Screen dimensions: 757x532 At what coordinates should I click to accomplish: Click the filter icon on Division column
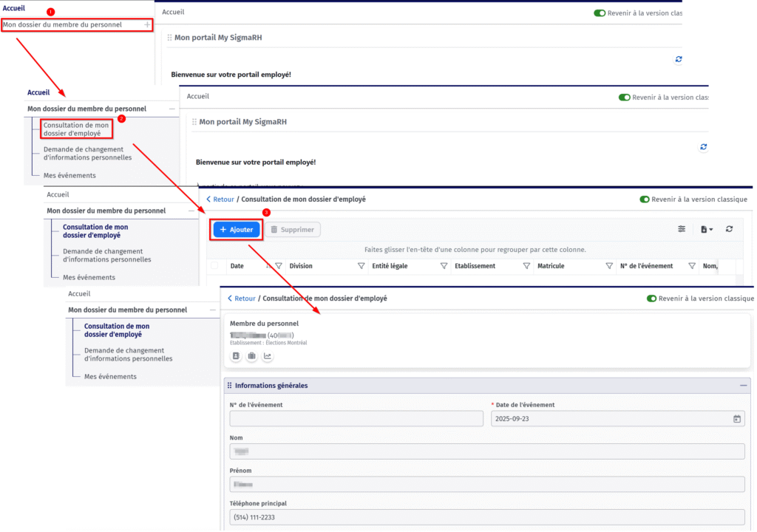361,266
